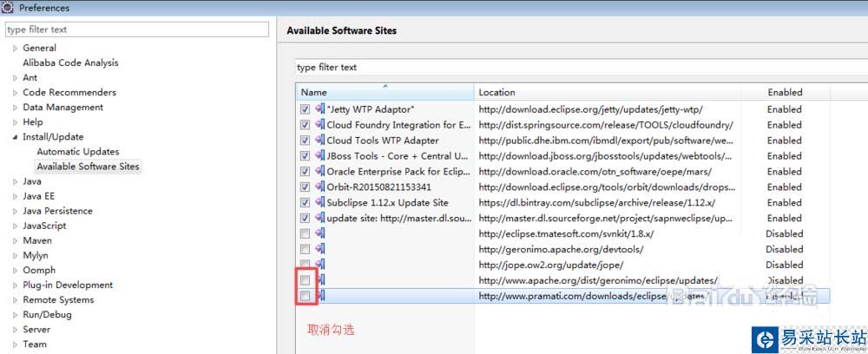Click the Jetty WTP Adaptor site icon

(x=319, y=109)
